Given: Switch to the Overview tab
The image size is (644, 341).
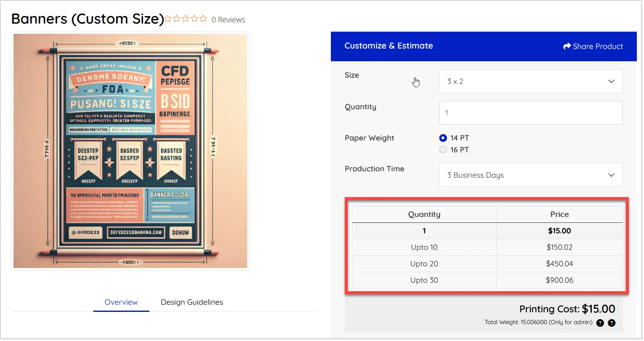Looking at the screenshot, I should pos(121,302).
